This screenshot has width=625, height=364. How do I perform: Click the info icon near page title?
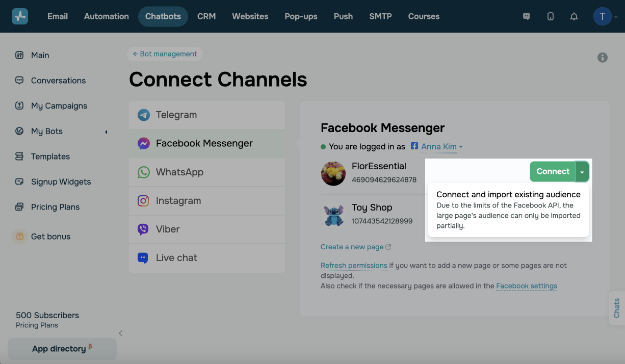[x=603, y=58]
